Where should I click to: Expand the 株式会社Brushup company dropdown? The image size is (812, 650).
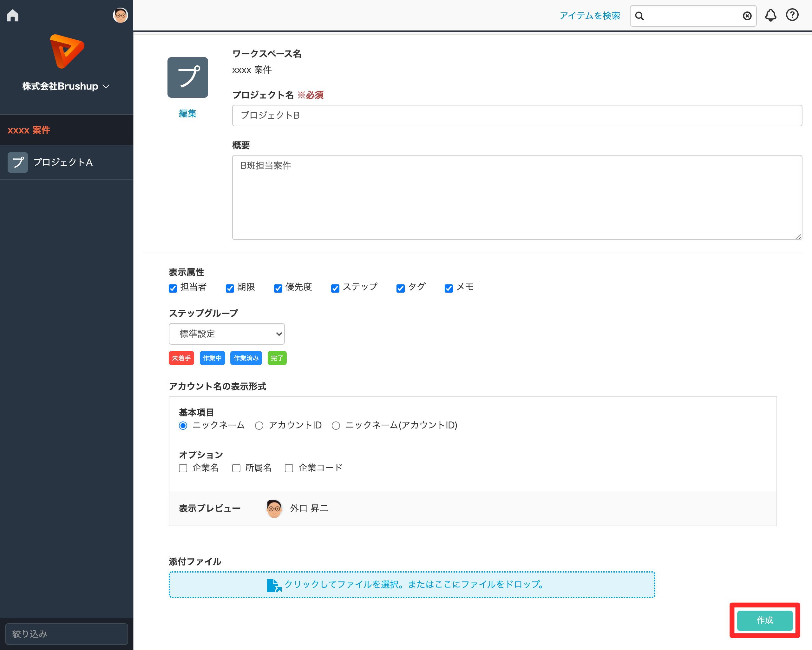66,86
